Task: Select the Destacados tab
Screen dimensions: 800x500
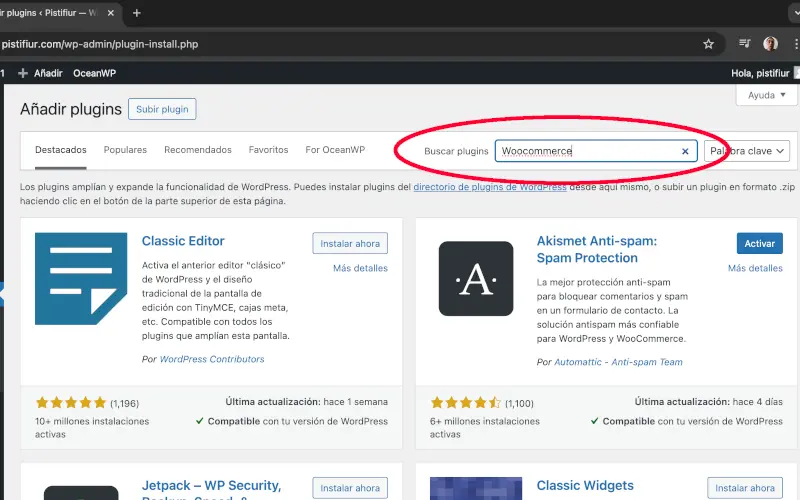Action: pyautogui.click(x=61, y=150)
